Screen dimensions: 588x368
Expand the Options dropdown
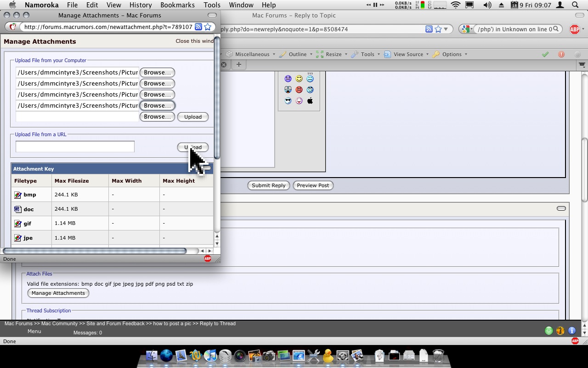450,54
